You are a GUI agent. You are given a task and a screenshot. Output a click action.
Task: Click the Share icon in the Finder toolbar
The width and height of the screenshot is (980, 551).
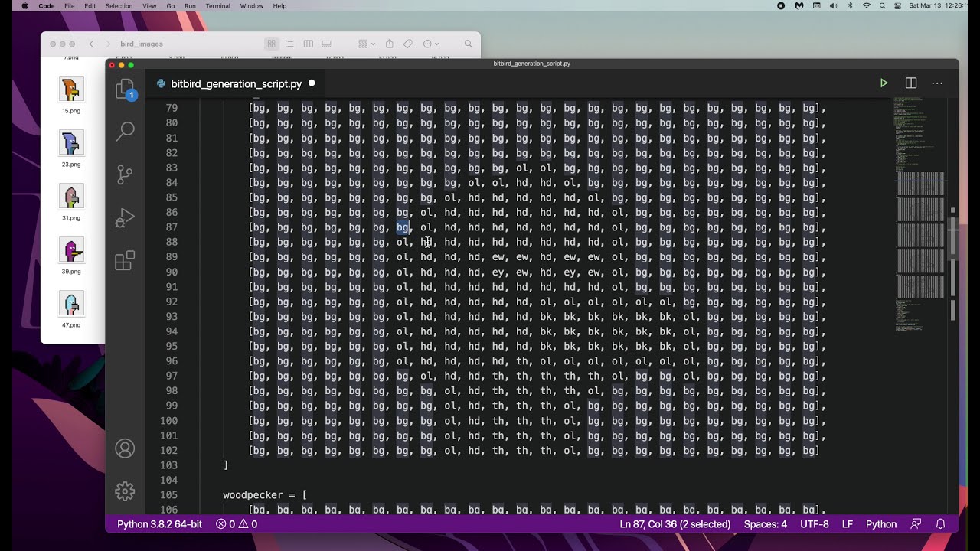[x=389, y=44]
